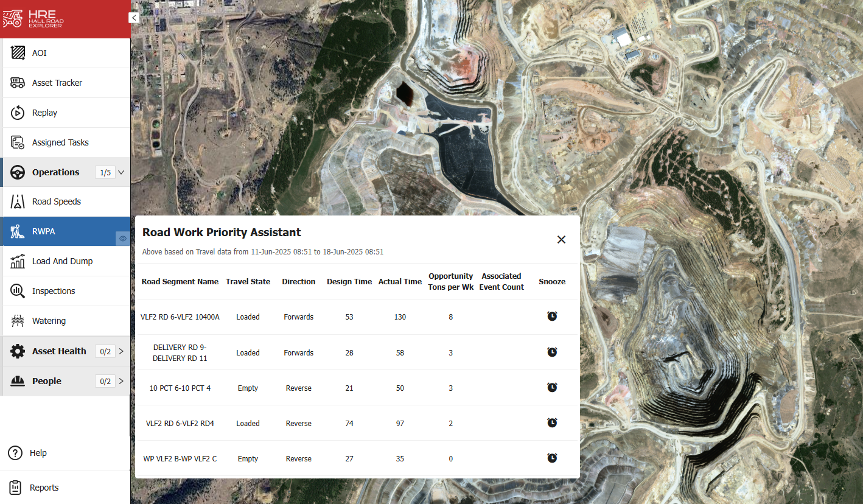The image size is (863, 504).
Task: Click the Direction column header
Action: coord(299,282)
